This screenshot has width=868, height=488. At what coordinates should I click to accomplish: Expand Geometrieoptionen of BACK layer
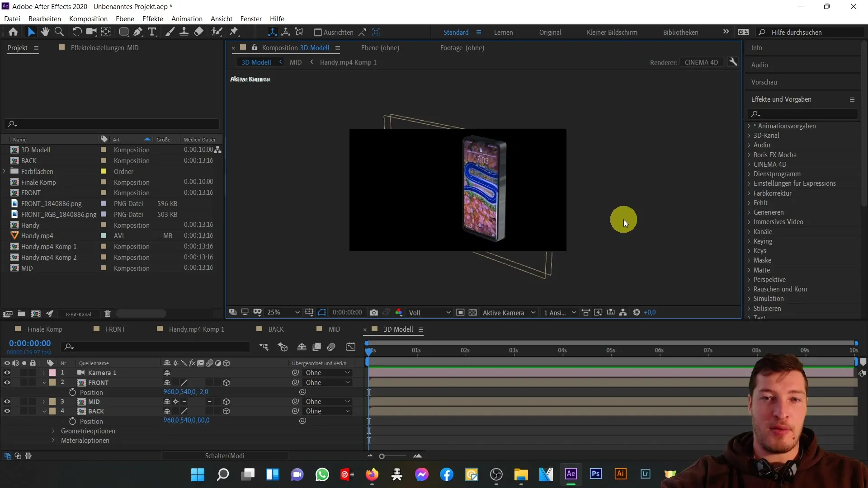coord(53,431)
